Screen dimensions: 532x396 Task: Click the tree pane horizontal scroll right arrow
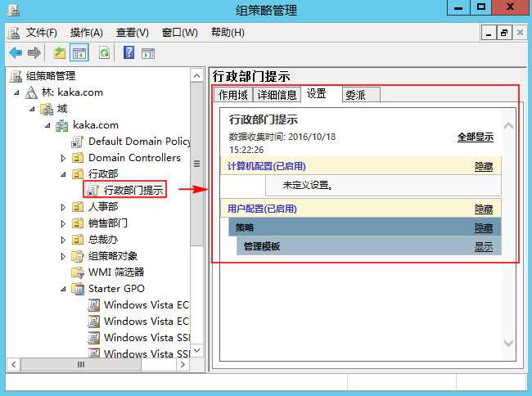(x=183, y=364)
